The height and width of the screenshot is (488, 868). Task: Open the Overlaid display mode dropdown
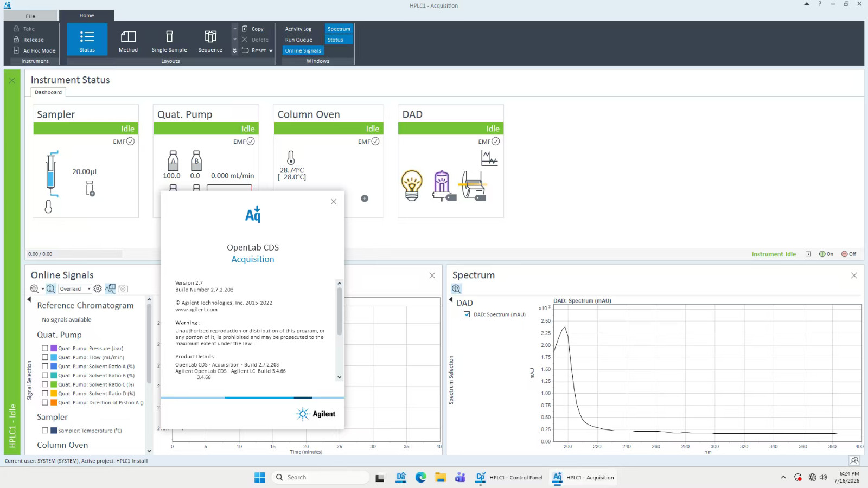point(75,289)
